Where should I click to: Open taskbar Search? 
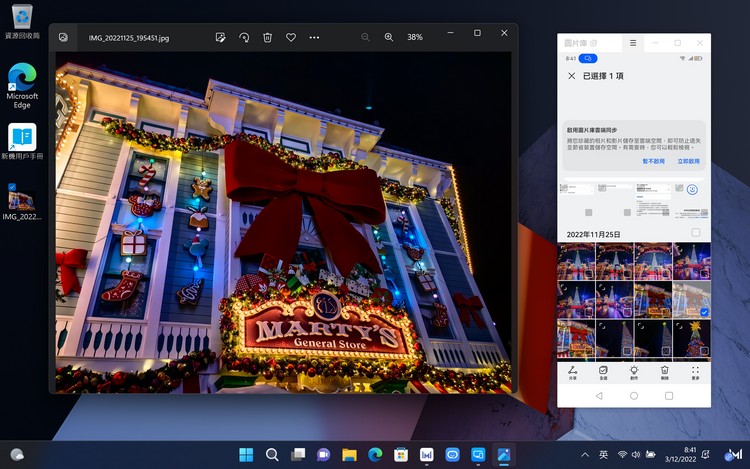coord(272,455)
